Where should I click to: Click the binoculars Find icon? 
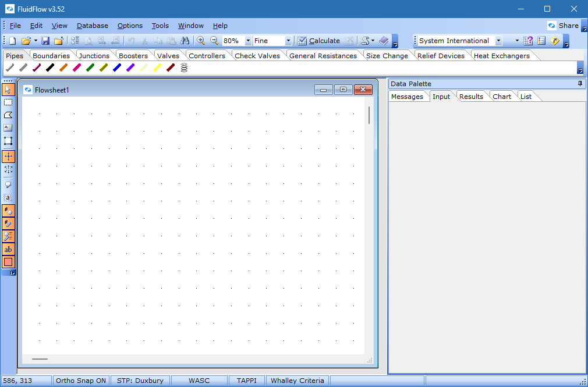click(185, 41)
